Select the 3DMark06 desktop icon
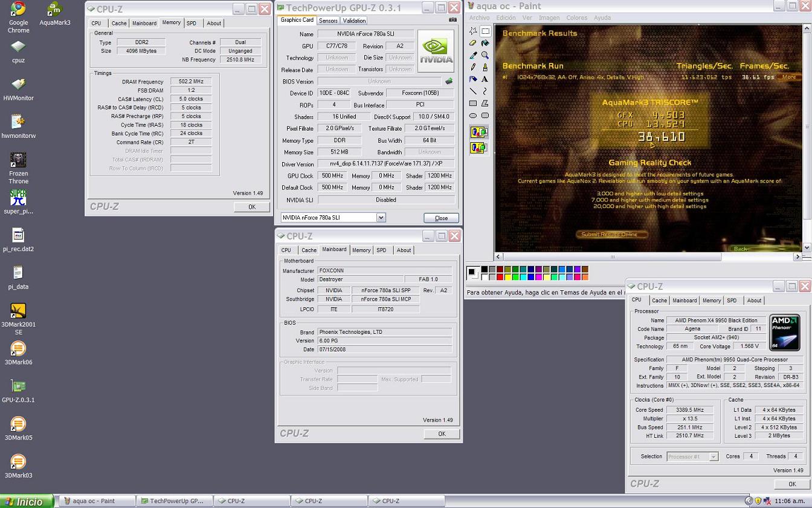812x508 pixels. click(18, 353)
